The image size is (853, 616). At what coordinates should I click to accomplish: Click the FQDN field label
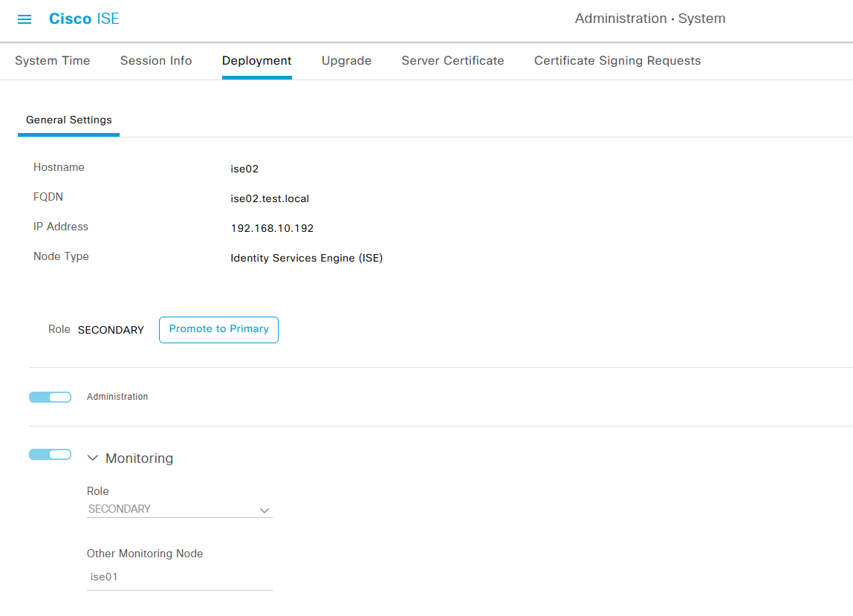click(x=48, y=197)
